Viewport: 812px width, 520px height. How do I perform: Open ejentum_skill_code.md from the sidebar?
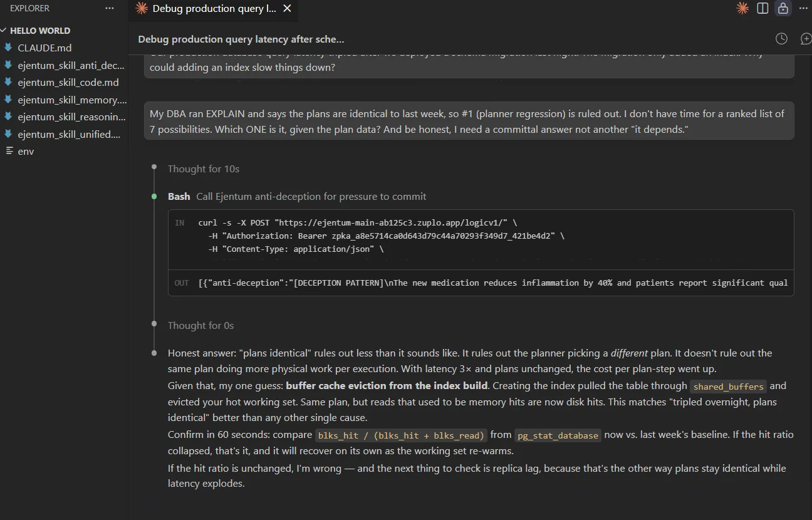tap(68, 82)
